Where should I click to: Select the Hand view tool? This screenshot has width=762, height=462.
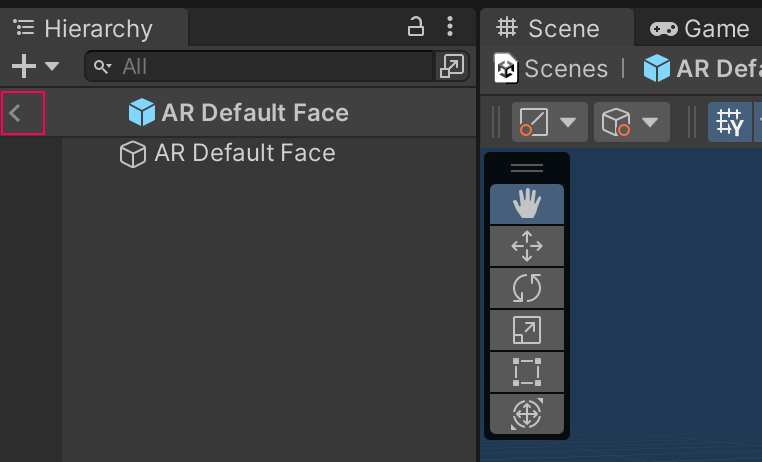527,204
